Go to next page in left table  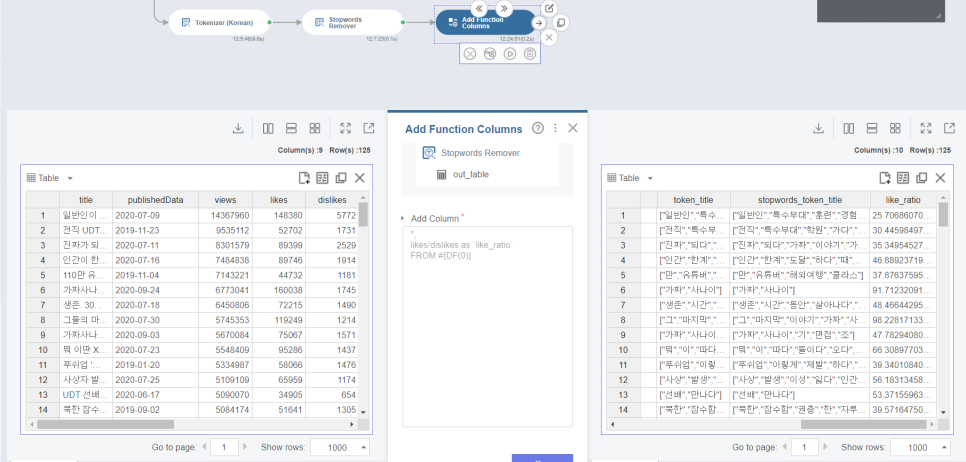[x=245, y=447]
